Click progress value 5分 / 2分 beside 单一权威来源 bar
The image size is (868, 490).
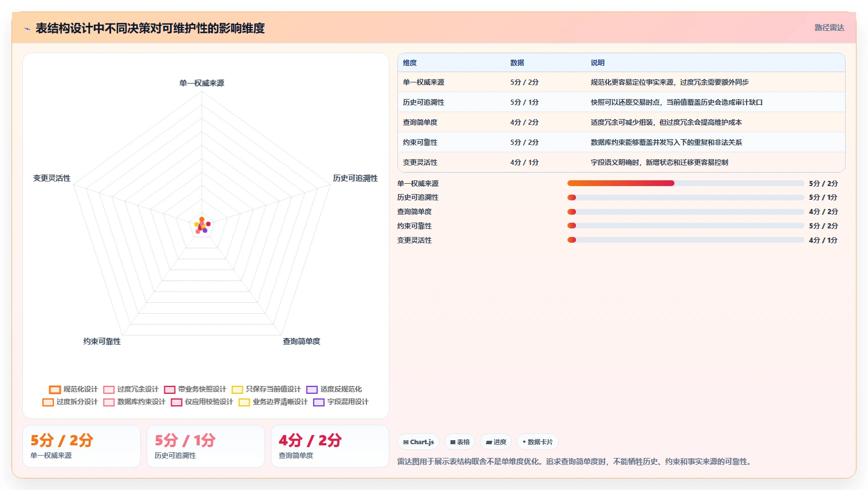pos(823,184)
